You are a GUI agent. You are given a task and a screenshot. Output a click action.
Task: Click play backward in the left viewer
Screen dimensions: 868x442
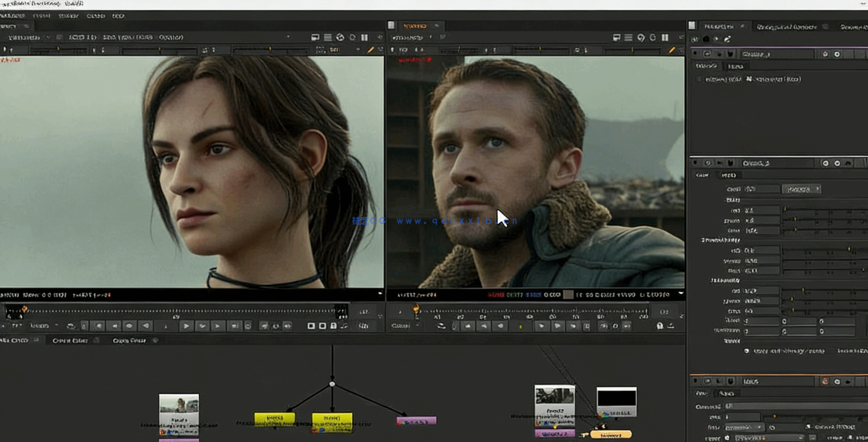(x=146, y=326)
